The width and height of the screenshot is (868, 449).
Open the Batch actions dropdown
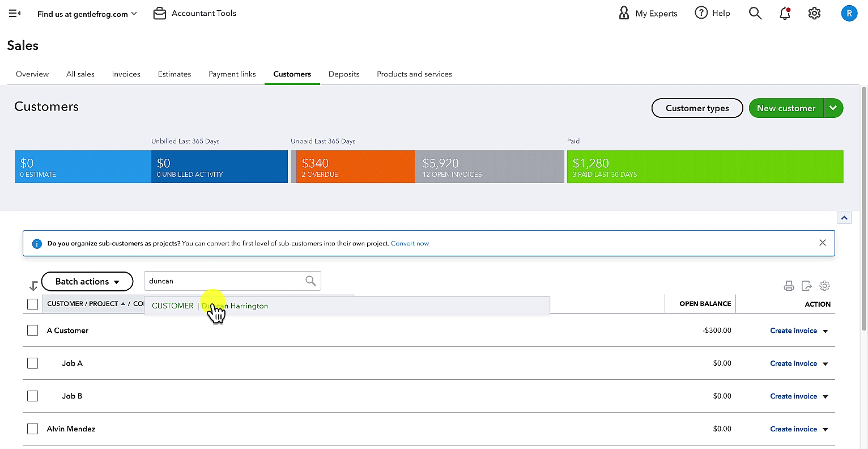click(87, 282)
